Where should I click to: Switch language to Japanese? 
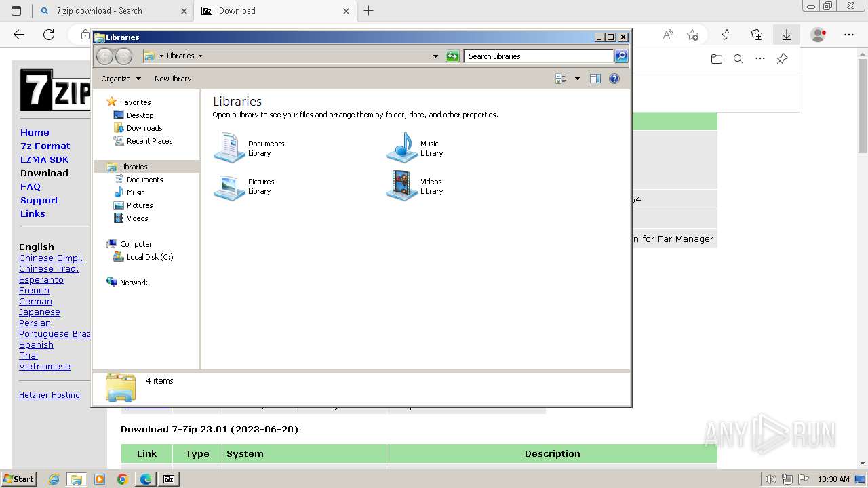[39, 312]
